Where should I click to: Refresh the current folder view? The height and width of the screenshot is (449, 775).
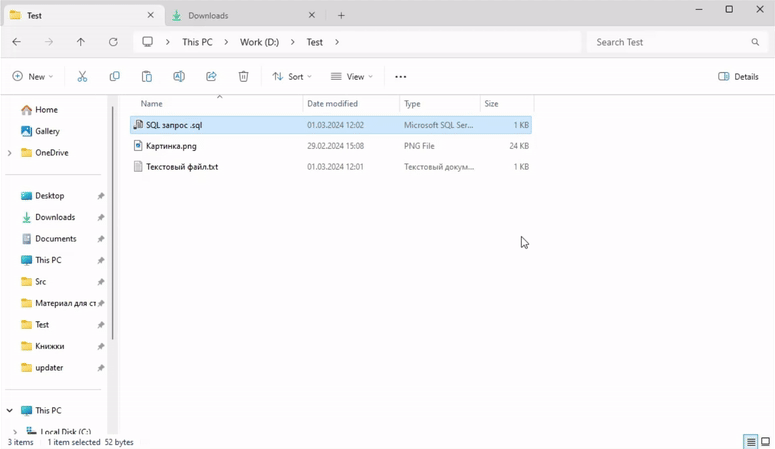[113, 42]
